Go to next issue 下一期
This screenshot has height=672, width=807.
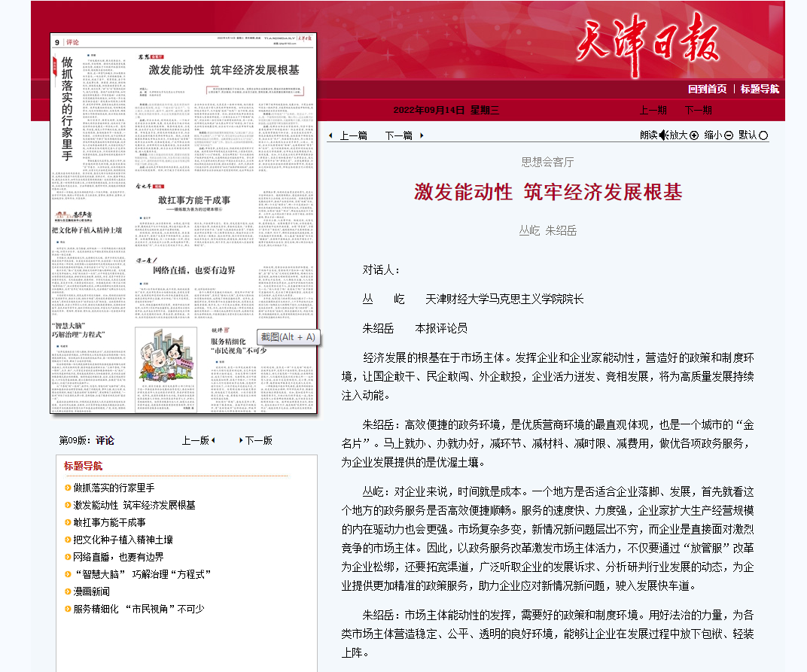(x=698, y=110)
